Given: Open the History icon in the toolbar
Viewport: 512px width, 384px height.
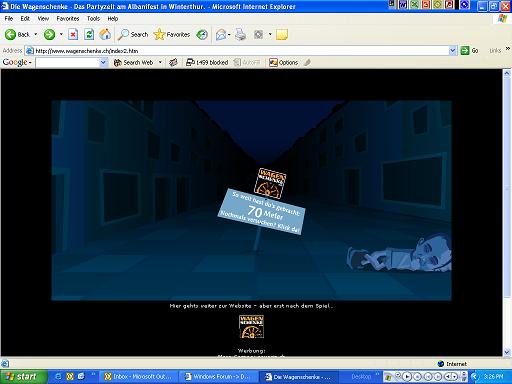Looking at the screenshot, I should pyautogui.click(x=202, y=34).
